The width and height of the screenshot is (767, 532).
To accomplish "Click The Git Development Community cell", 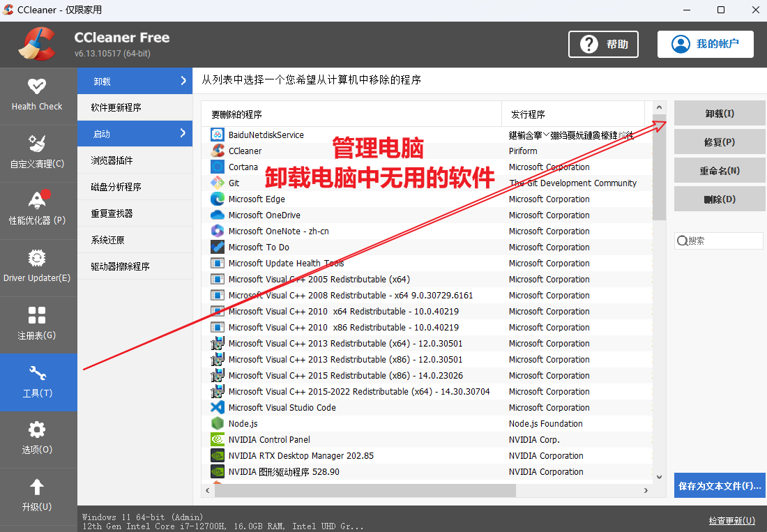I will 572,183.
